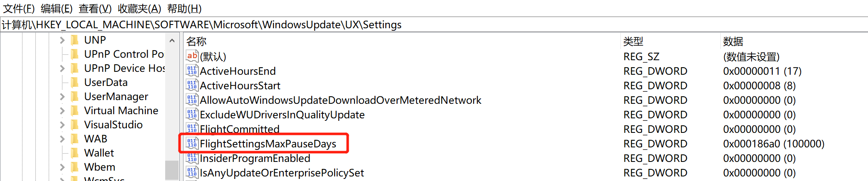
Task: Click the folder icon for UserData
Action: 75,82
